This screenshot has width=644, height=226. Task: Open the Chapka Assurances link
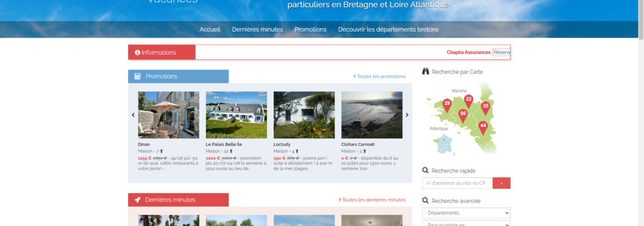click(469, 53)
